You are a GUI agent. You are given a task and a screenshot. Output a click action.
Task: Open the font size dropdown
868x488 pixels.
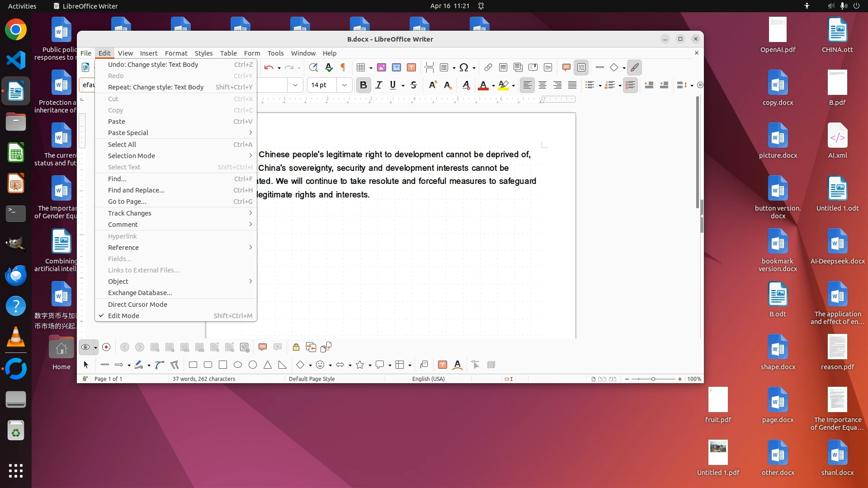pyautogui.click(x=344, y=85)
